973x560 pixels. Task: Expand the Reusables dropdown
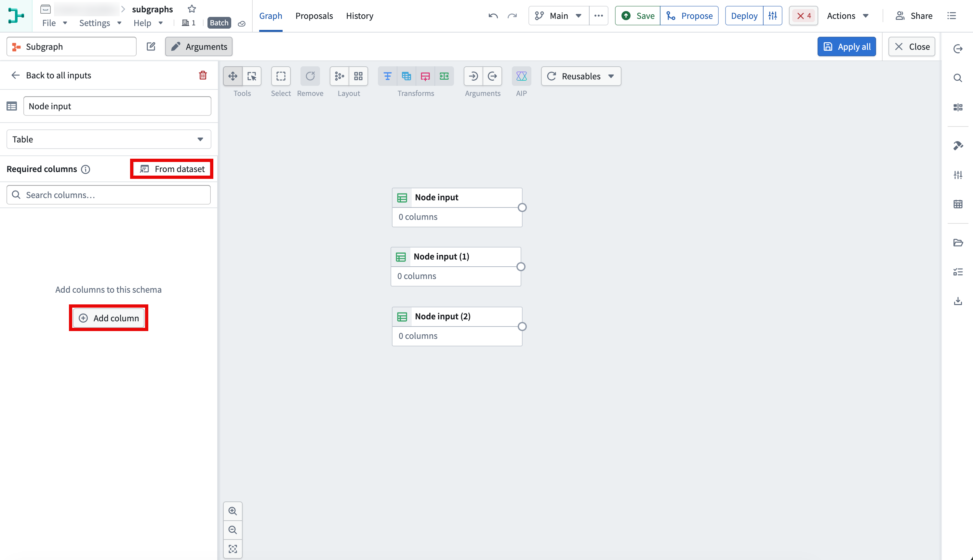click(x=581, y=76)
